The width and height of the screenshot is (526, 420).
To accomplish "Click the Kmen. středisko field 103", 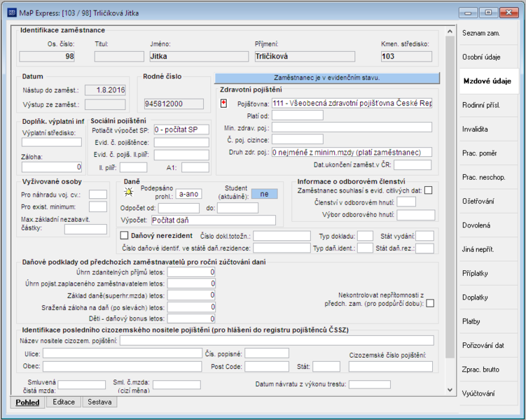I will pyautogui.click(x=406, y=56).
